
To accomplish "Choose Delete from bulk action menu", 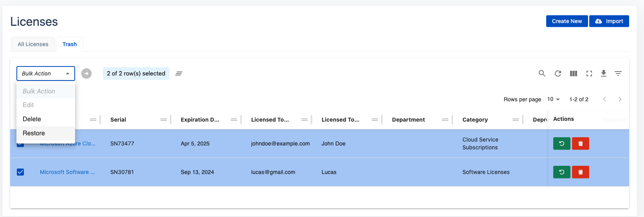I will click(x=32, y=119).
